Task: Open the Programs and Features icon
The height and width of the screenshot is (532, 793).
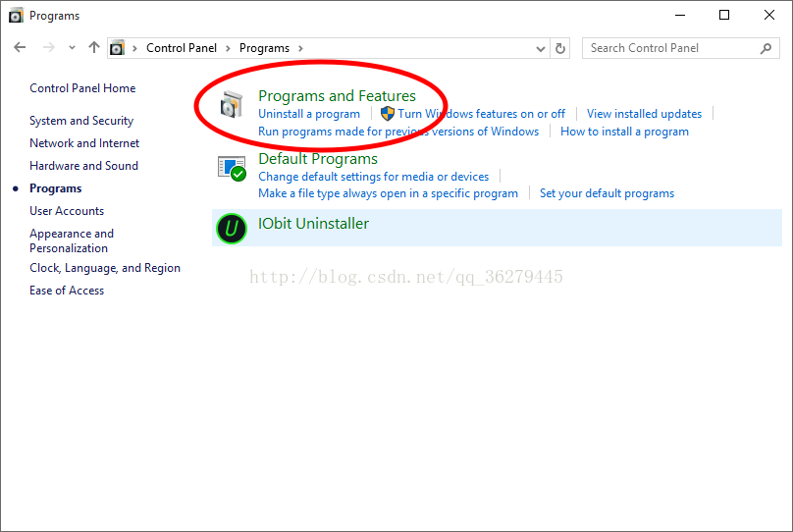Action: click(x=232, y=104)
